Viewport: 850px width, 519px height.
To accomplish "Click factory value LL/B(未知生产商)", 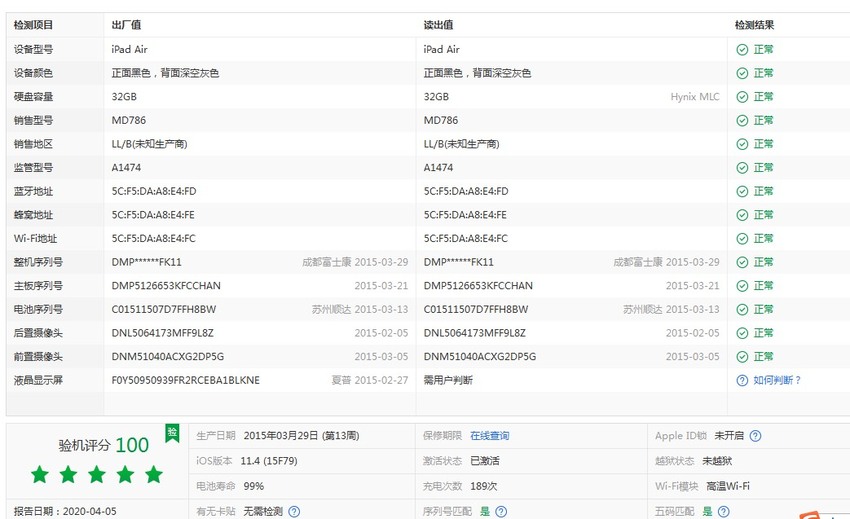I will point(149,144).
